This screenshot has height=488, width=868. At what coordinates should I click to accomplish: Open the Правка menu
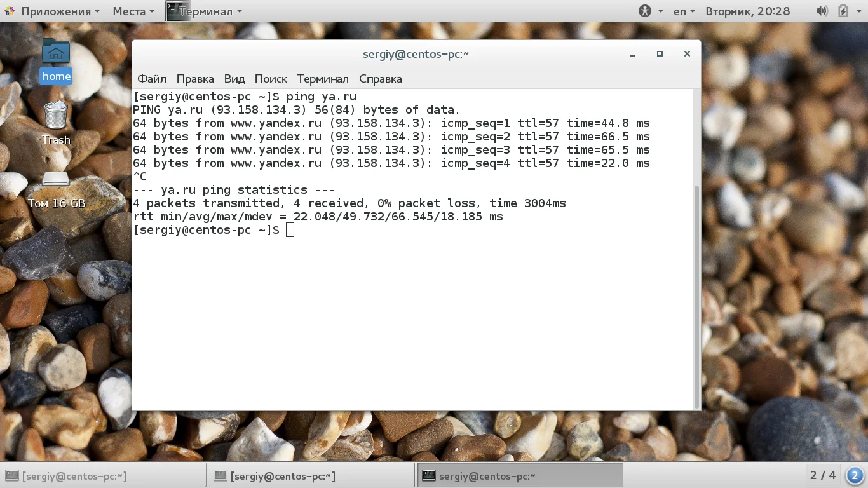(195, 79)
